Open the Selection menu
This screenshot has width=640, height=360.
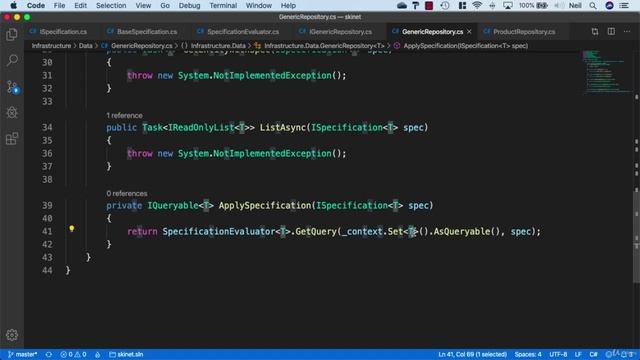(111, 5)
